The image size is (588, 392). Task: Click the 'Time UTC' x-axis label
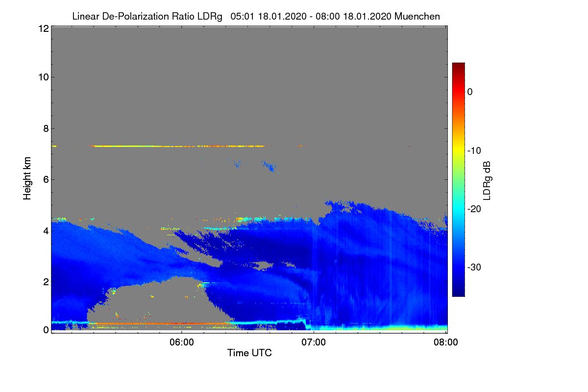[249, 353]
